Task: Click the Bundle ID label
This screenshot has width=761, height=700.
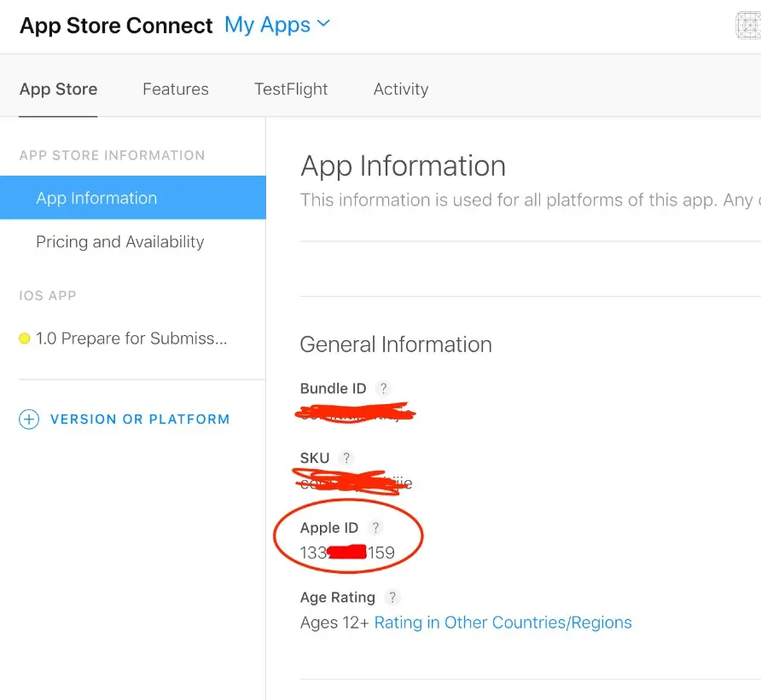Action: coord(333,389)
